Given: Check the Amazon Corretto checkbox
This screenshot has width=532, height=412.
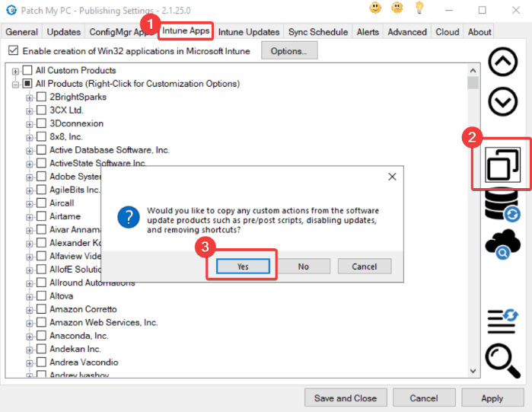Looking at the screenshot, I should click(x=41, y=309).
